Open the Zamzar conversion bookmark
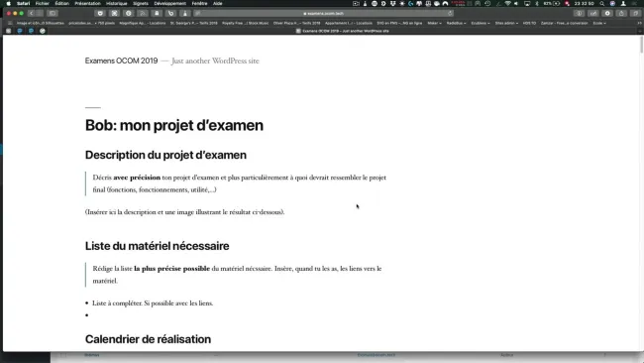644x363 pixels. click(x=564, y=23)
